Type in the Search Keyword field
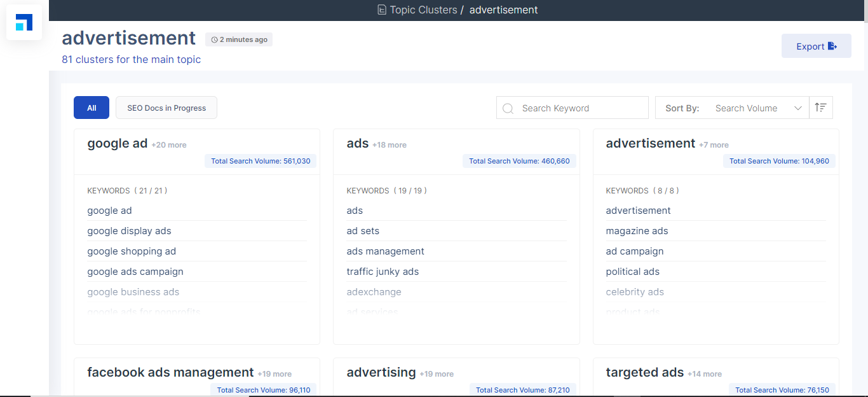Viewport: 868px width, 397px height. (x=580, y=108)
